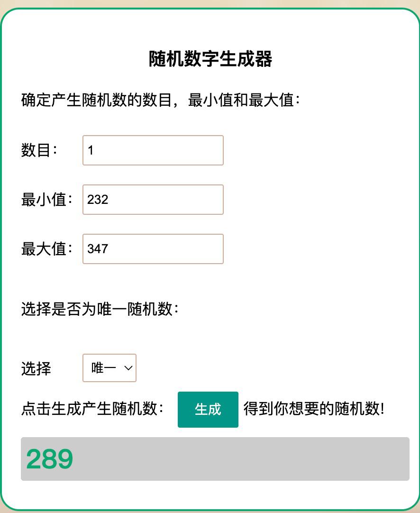This screenshot has height=513, width=420.
Task: Click the 选择是否为唯一随机数 heading text
Action: click(x=100, y=309)
